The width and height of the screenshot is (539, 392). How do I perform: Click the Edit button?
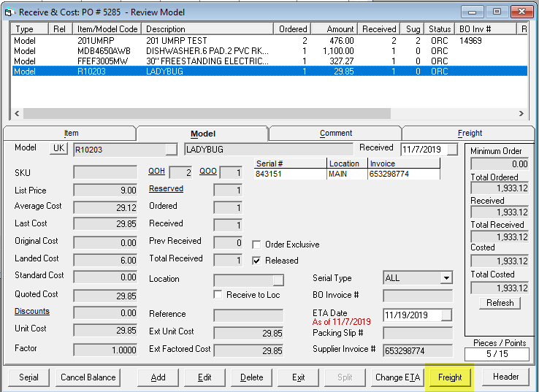pos(204,377)
